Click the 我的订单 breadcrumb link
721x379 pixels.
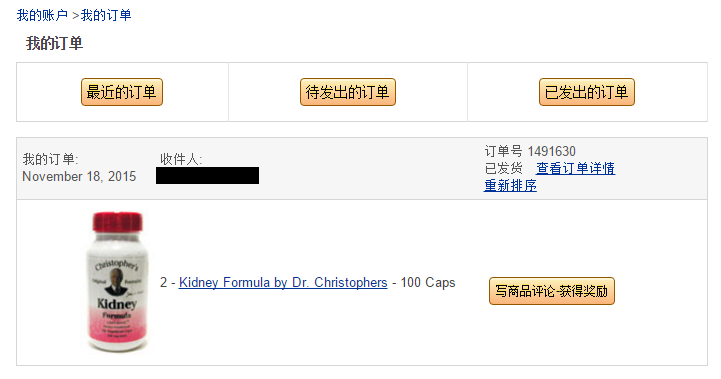(x=106, y=15)
